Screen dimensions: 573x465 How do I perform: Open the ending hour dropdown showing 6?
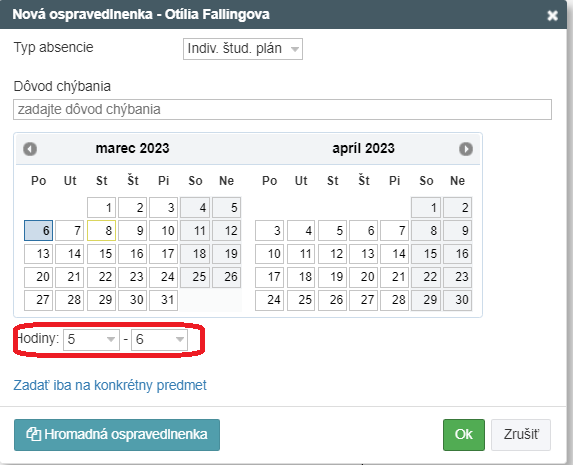(159, 340)
